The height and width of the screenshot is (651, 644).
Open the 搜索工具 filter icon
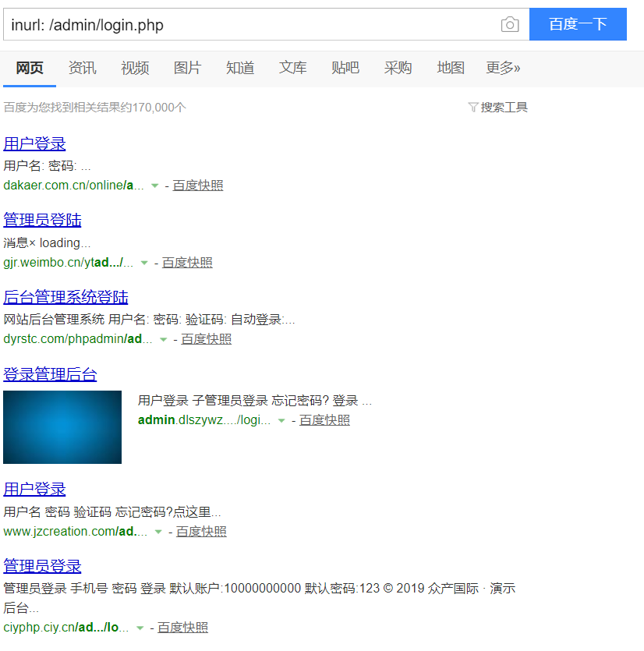click(x=474, y=107)
